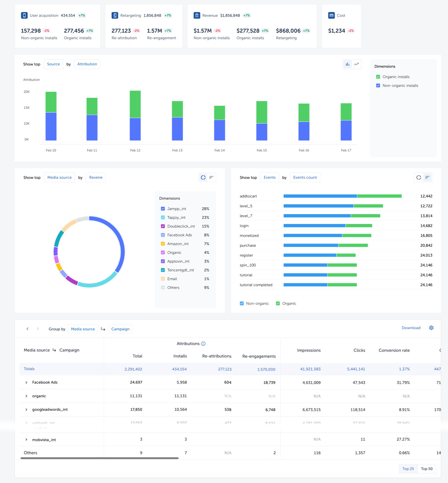
Task: Expand the Facebook Ads table row
Action: pos(26,383)
